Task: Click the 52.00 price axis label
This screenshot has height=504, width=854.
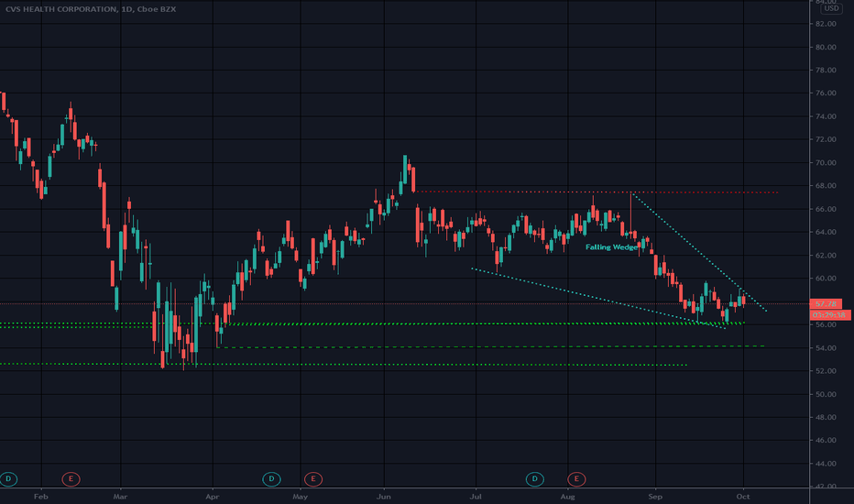Action: click(826, 370)
